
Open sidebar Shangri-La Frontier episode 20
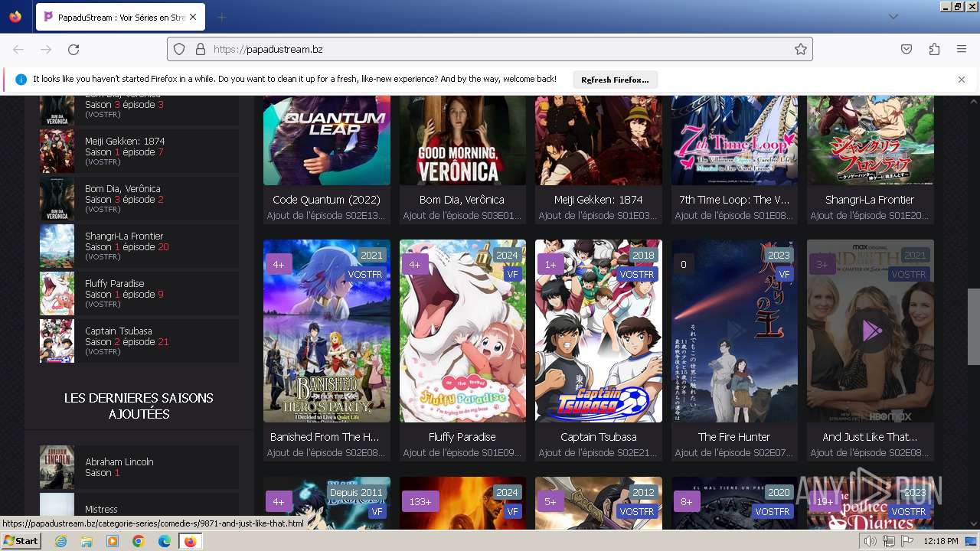click(139, 246)
